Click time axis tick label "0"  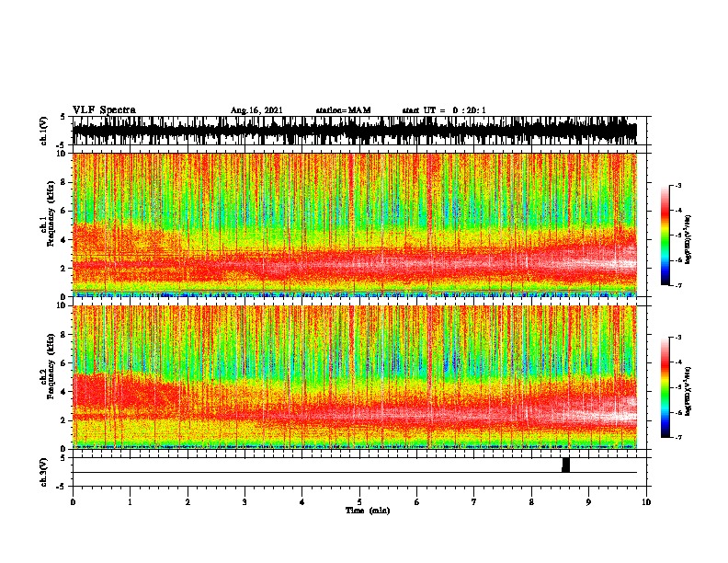[73, 501]
